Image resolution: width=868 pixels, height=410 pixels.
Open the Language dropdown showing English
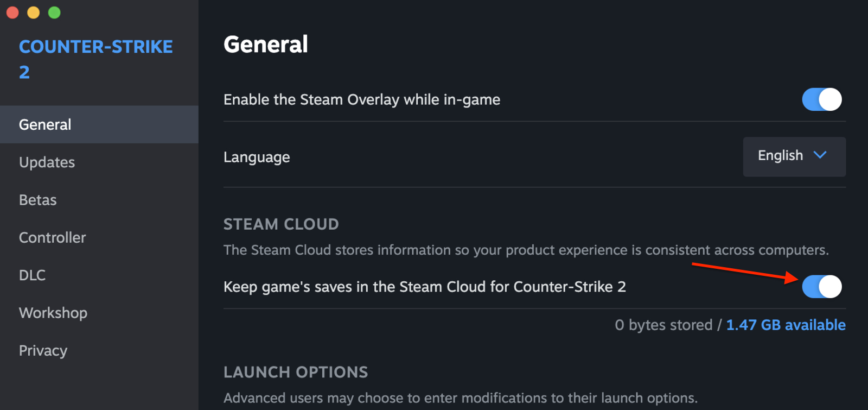point(793,156)
